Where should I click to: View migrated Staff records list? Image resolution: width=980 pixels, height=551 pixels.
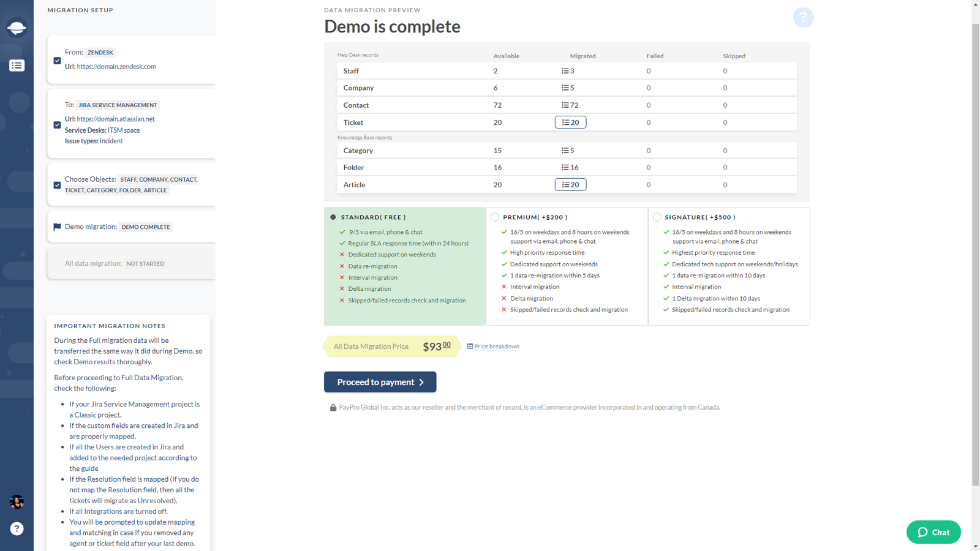pyautogui.click(x=568, y=71)
